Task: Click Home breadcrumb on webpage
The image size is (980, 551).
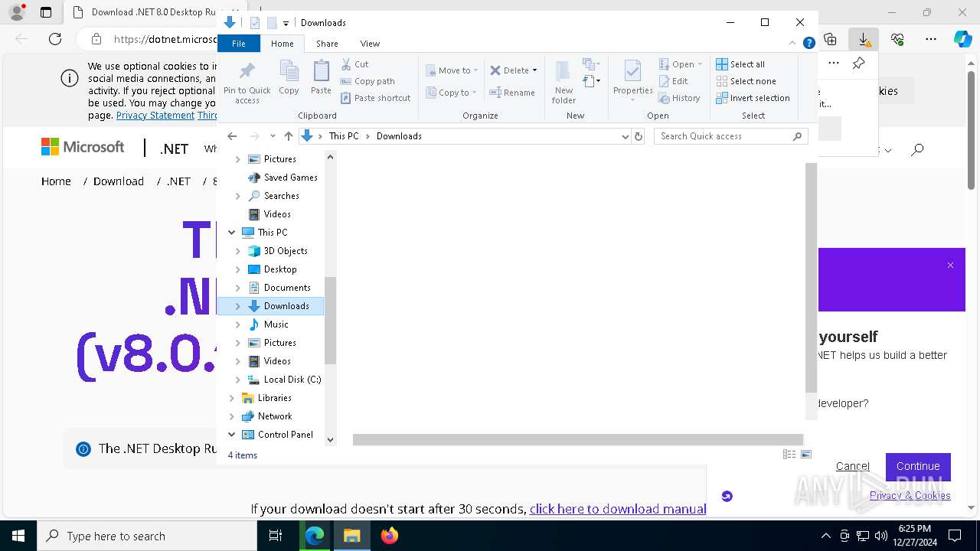Action: pyautogui.click(x=56, y=181)
